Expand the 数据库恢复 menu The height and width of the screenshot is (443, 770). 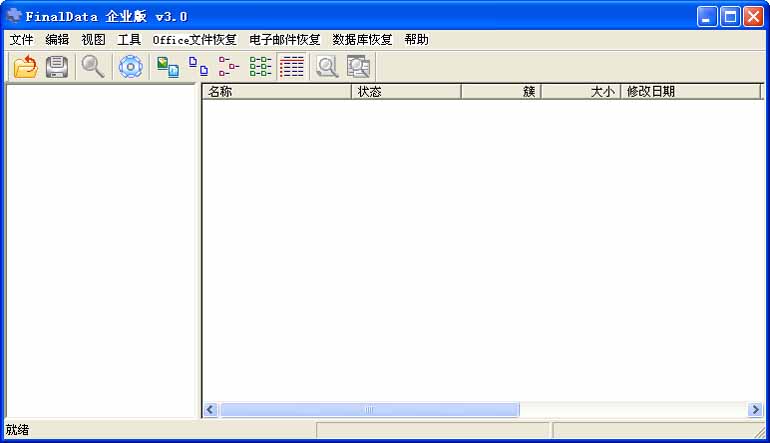[x=362, y=40]
